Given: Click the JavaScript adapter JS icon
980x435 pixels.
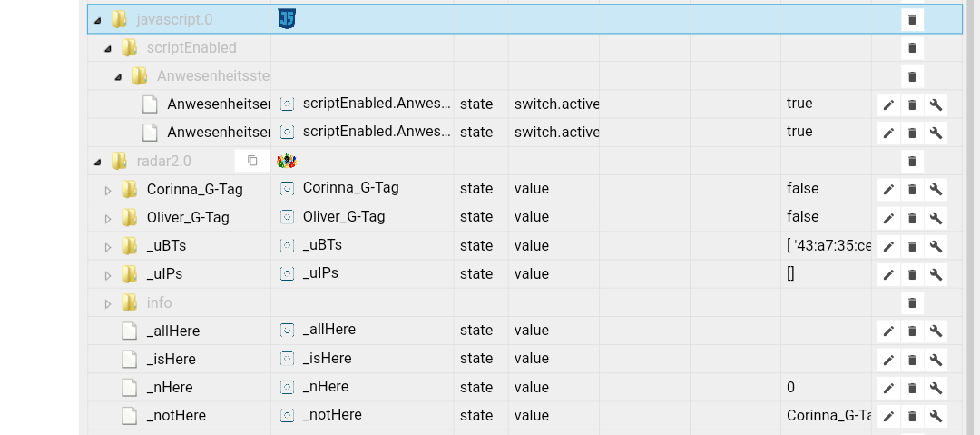Looking at the screenshot, I should pyautogui.click(x=286, y=19).
